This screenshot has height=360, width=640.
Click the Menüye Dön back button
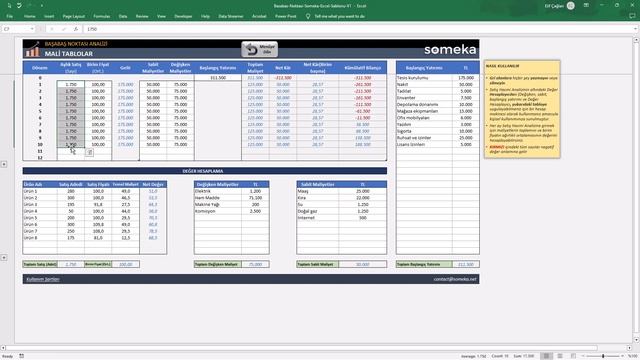coord(260,49)
